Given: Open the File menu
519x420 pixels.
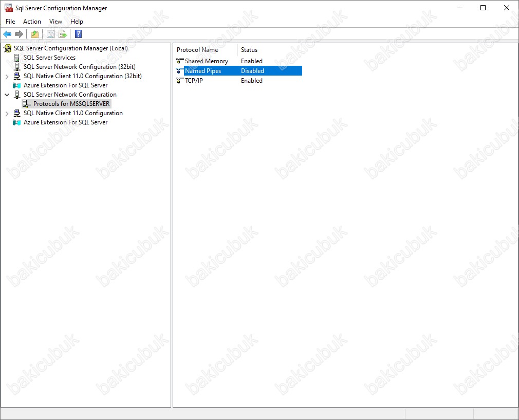Looking at the screenshot, I should point(10,22).
